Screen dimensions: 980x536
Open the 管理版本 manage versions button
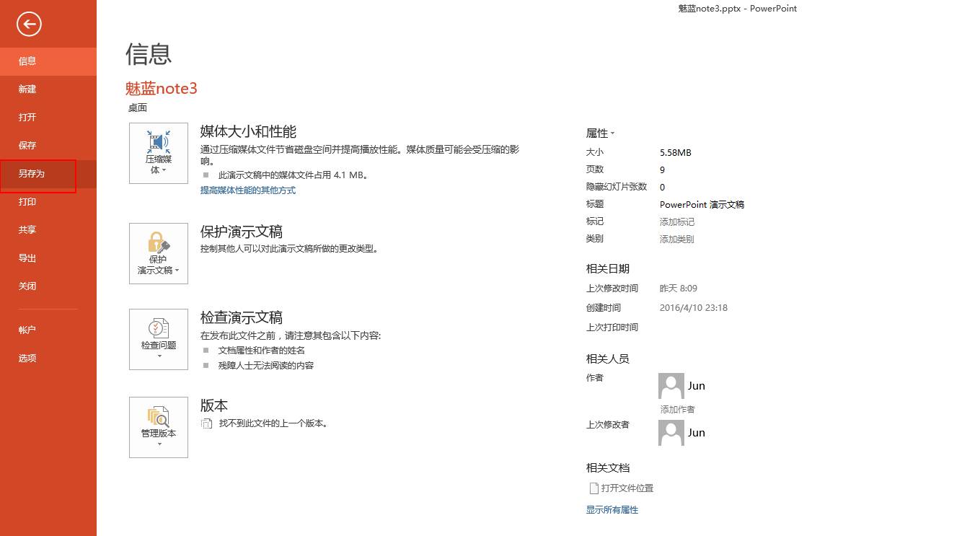(159, 427)
